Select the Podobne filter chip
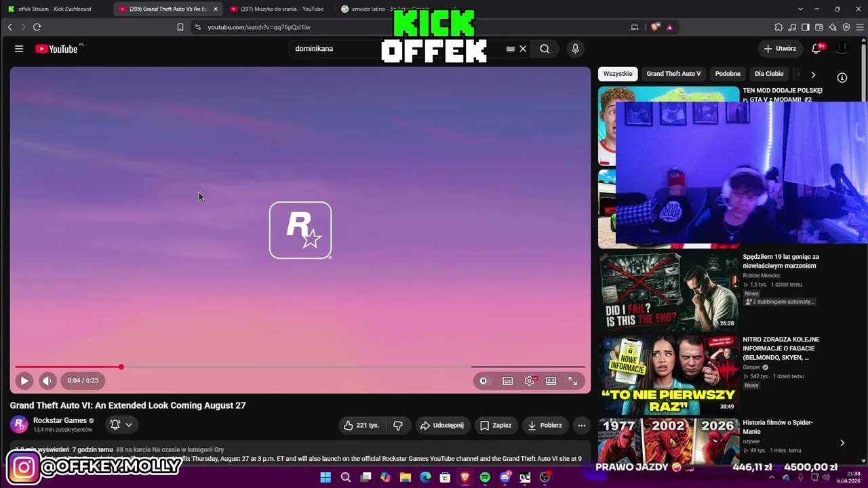The width and height of the screenshot is (868, 488). (728, 74)
